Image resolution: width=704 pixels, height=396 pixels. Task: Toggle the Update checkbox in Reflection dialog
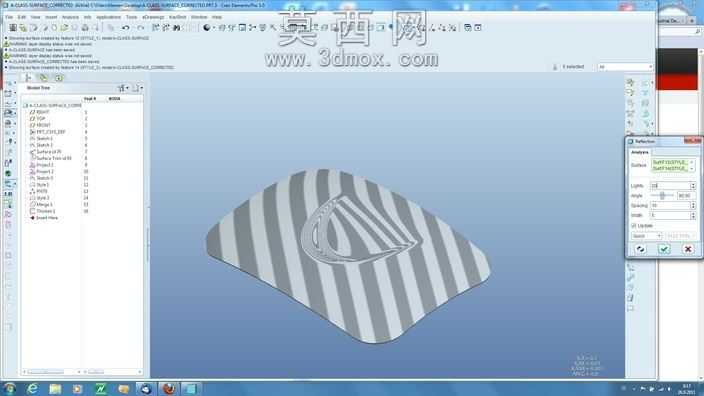[x=634, y=226]
